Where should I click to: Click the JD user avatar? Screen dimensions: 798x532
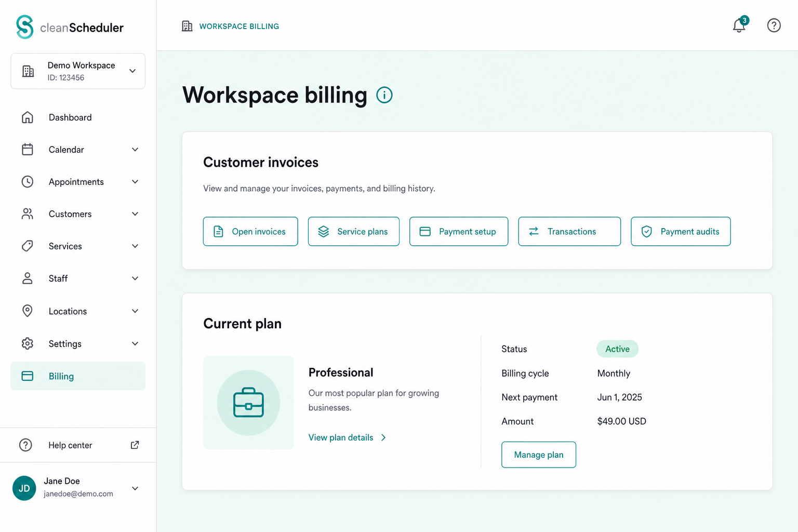point(24,488)
